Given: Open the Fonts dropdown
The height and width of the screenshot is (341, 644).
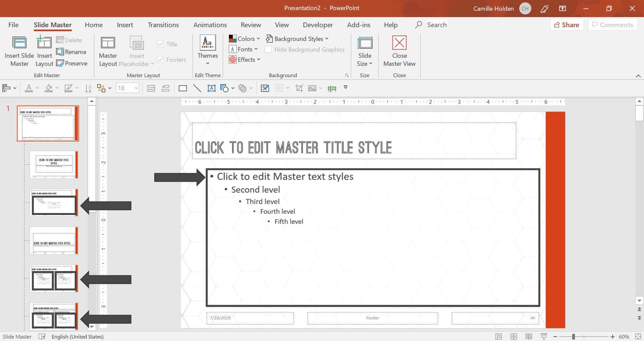Looking at the screenshot, I should tap(243, 49).
